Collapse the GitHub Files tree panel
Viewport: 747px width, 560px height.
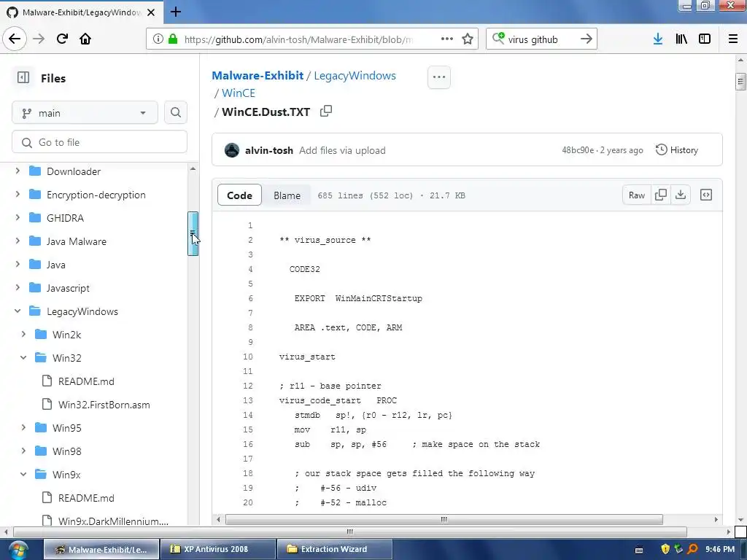click(x=23, y=77)
